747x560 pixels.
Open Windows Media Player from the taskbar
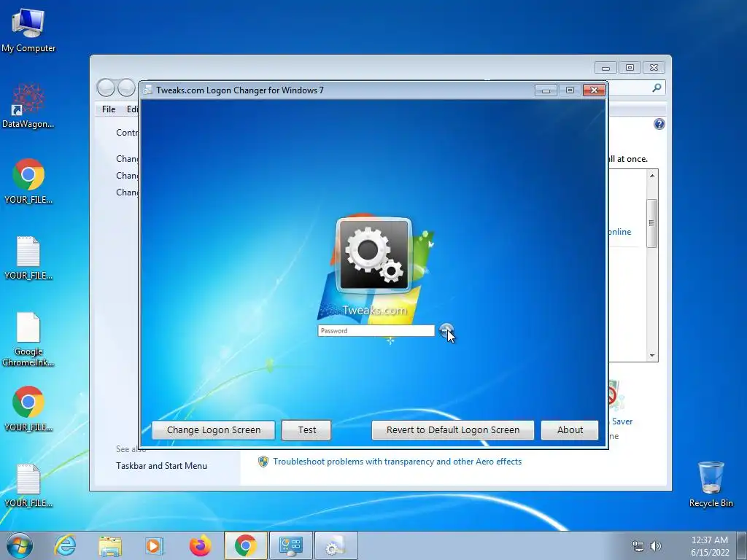click(x=155, y=545)
